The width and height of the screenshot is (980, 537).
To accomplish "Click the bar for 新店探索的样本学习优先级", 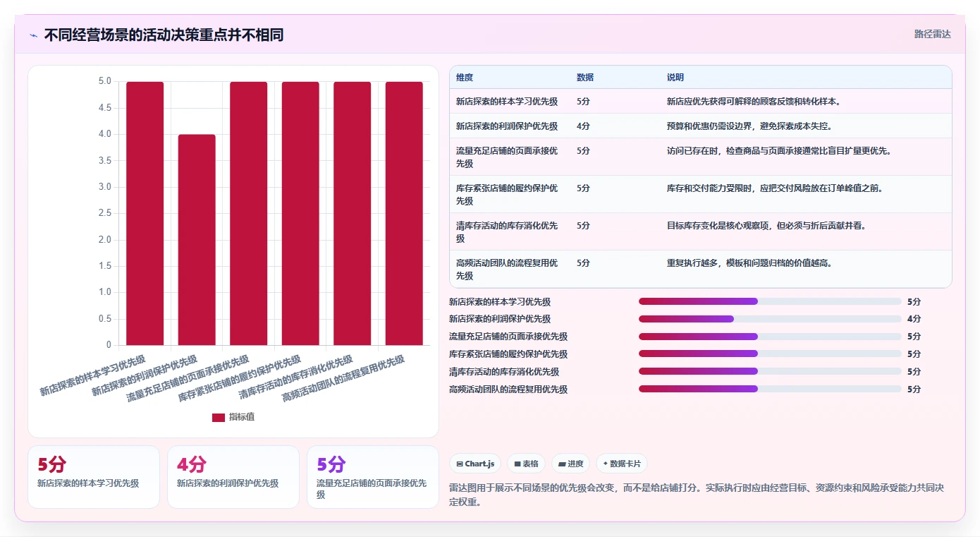I will point(145,213).
